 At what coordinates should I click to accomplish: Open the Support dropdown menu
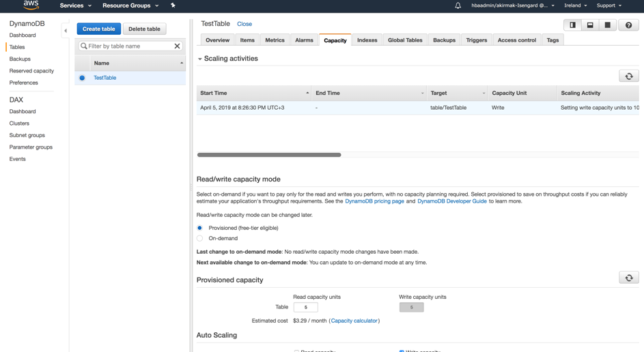(x=609, y=5)
